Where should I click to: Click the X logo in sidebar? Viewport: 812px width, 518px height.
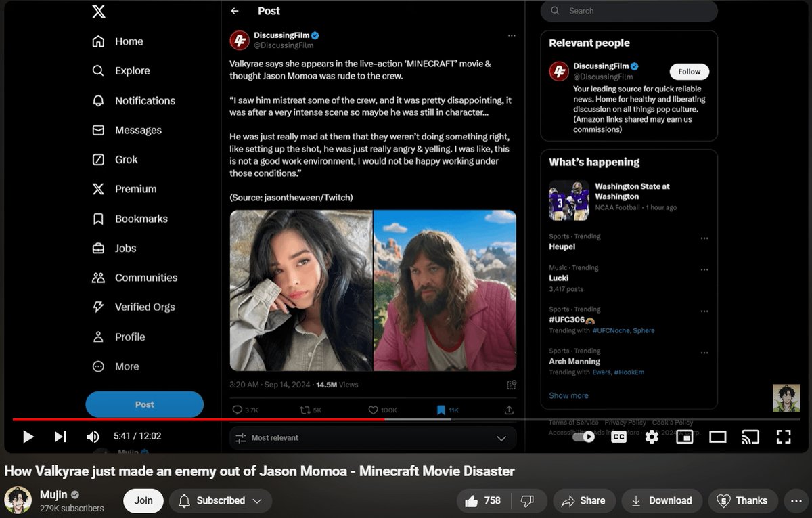tap(99, 12)
